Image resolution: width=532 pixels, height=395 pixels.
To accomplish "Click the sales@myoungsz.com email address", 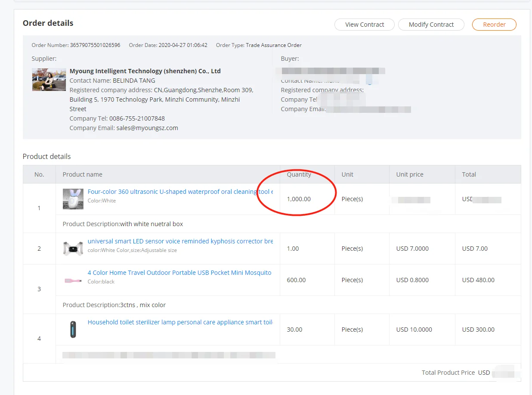I will tap(147, 128).
